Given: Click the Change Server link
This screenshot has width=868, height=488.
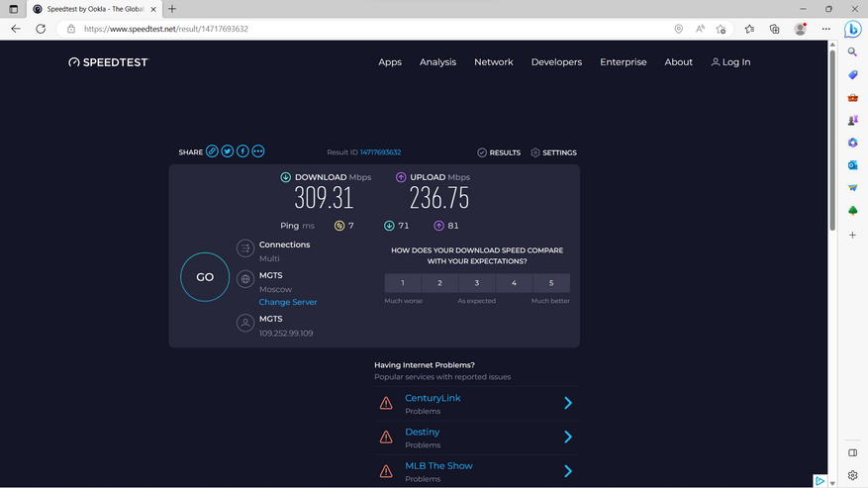Looking at the screenshot, I should point(288,302).
